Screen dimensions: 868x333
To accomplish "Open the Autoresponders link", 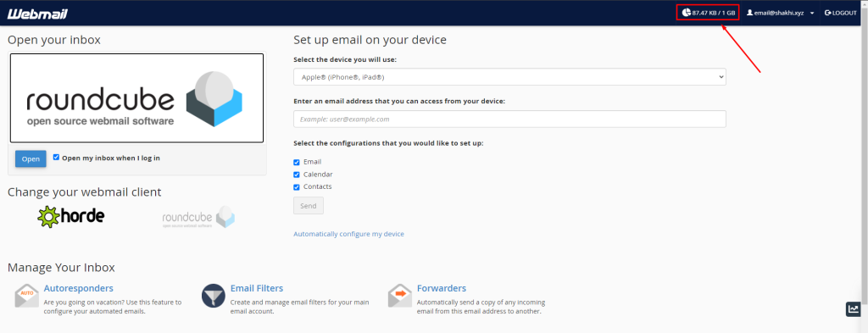I will 79,288.
